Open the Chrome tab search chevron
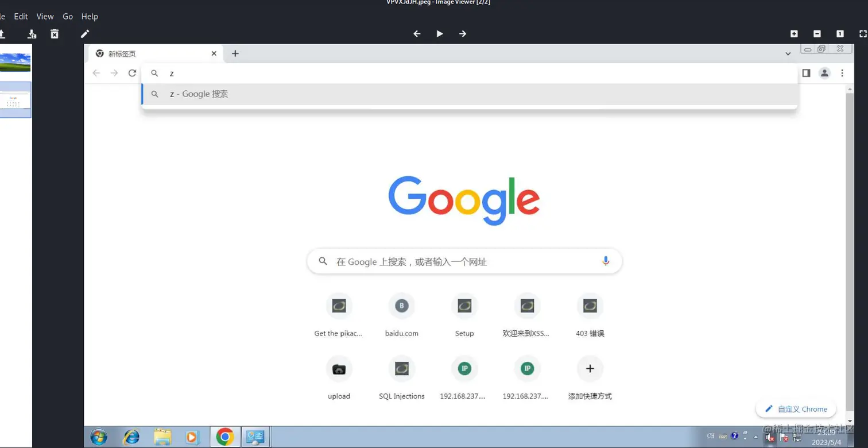 point(788,53)
